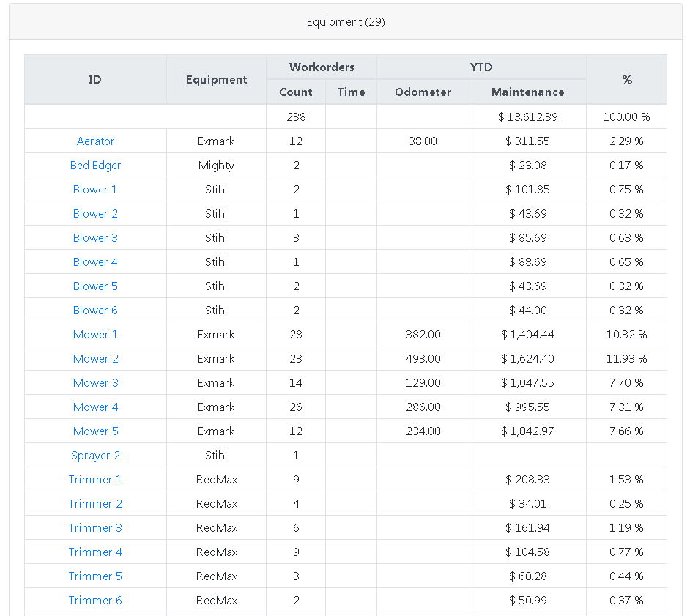Click the Mower 1 link

click(x=95, y=335)
